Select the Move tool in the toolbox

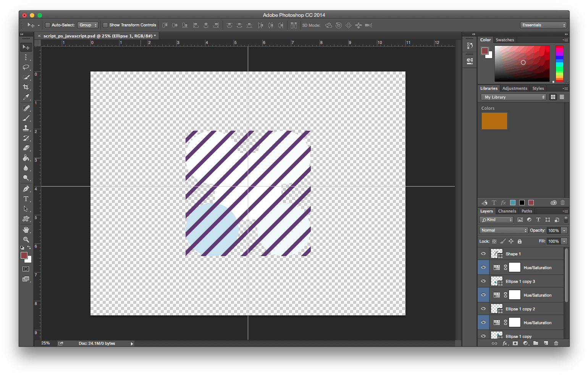click(x=26, y=47)
